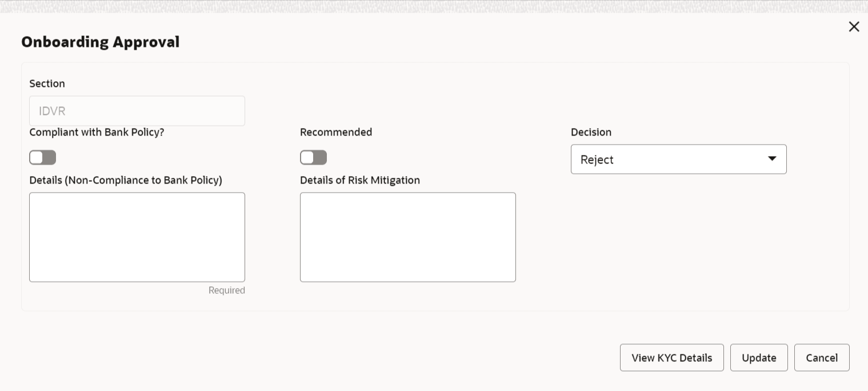
Task: Click the patterned banner strip at top
Action: [x=434, y=6]
